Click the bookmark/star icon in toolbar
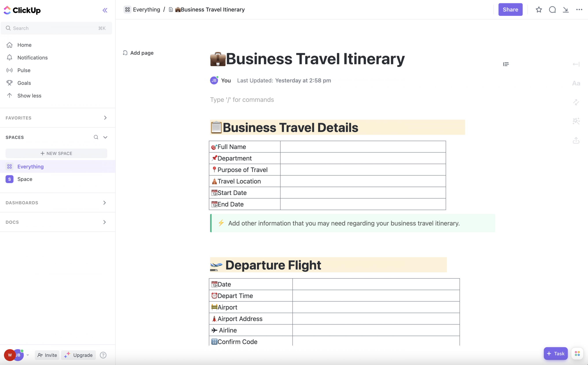The height and width of the screenshot is (365, 588). click(539, 9)
